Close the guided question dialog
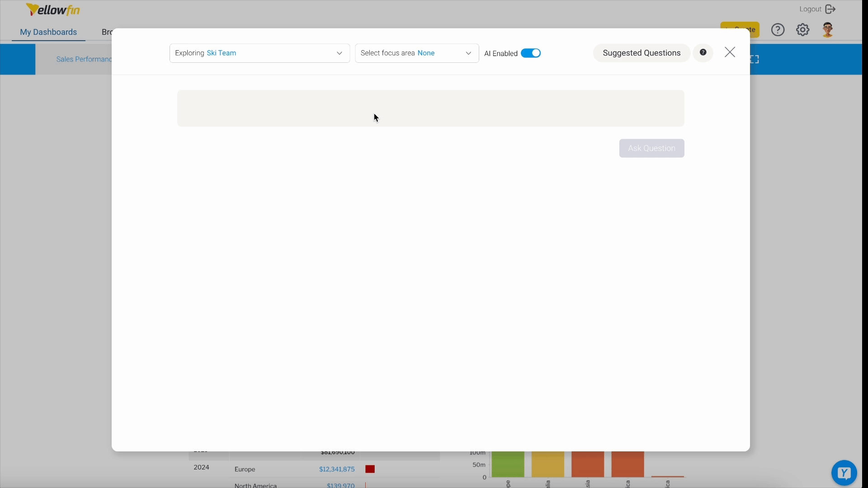This screenshot has height=488, width=868. 730,52
